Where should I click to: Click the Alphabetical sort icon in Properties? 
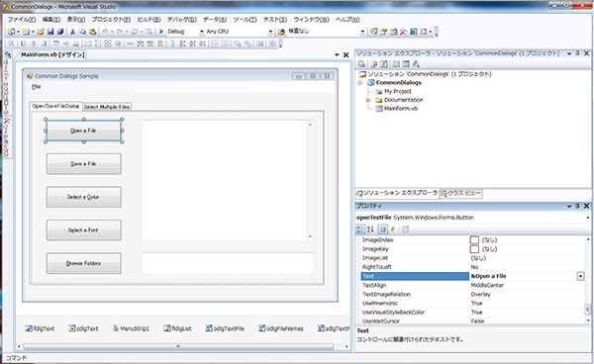tap(370, 229)
